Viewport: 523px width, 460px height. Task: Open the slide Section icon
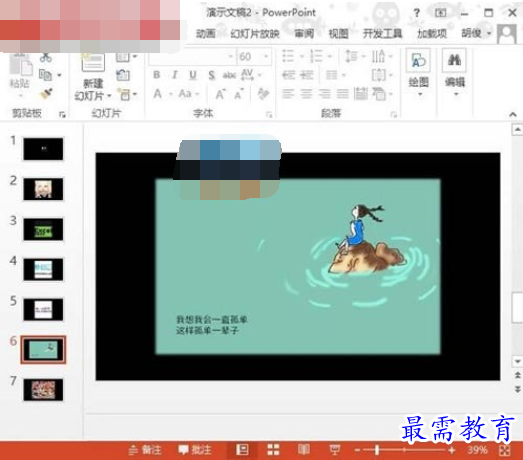pos(124,94)
